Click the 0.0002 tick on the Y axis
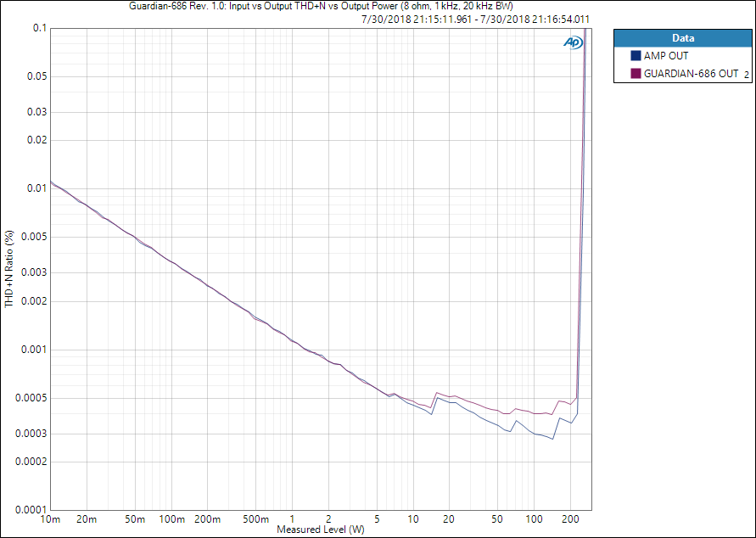Viewport: 756px width, 538px height. coord(32,462)
